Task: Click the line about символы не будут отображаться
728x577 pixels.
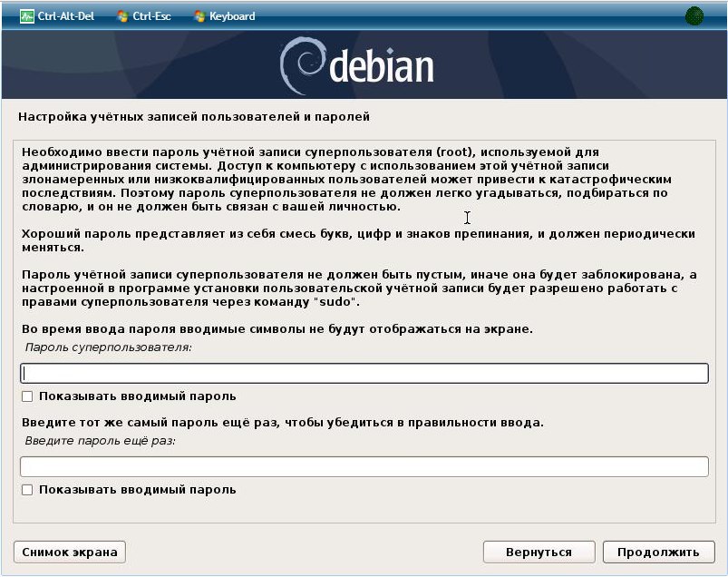Action: click(277, 329)
